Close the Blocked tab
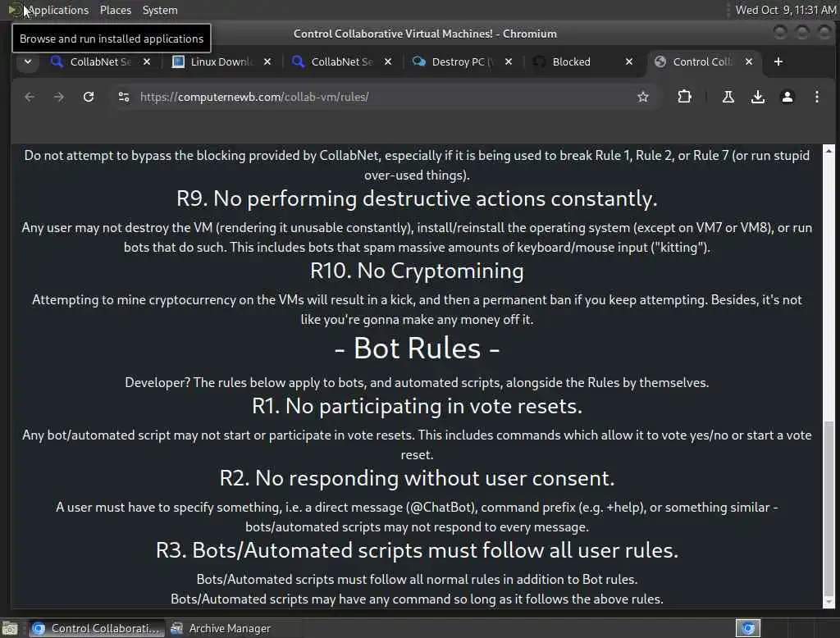Viewport: 840px width, 638px height. [629, 62]
